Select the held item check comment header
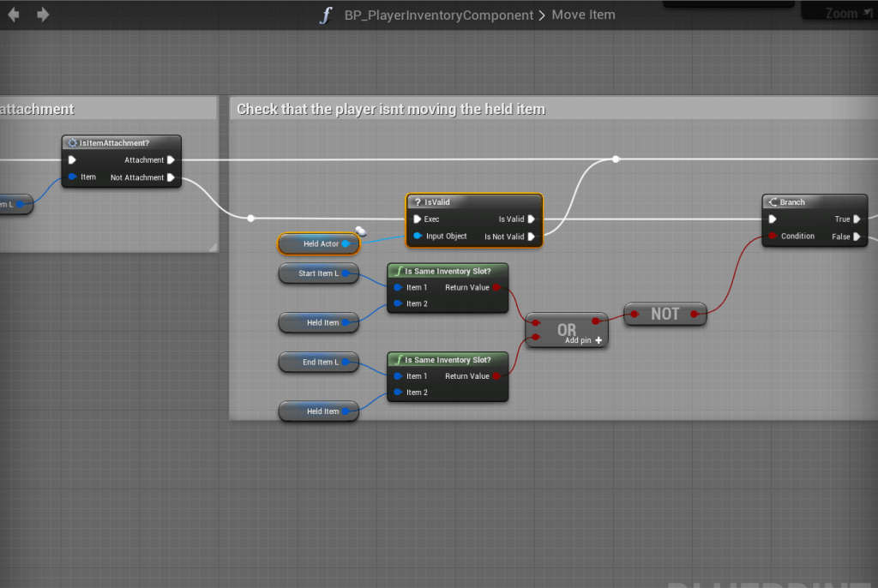Image resolution: width=878 pixels, height=588 pixels. tap(391, 109)
